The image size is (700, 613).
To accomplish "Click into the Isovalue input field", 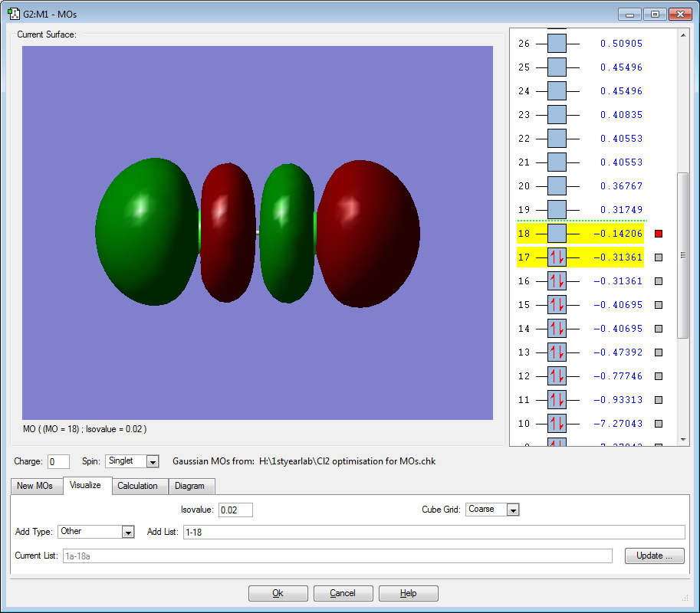I will 235,510.
